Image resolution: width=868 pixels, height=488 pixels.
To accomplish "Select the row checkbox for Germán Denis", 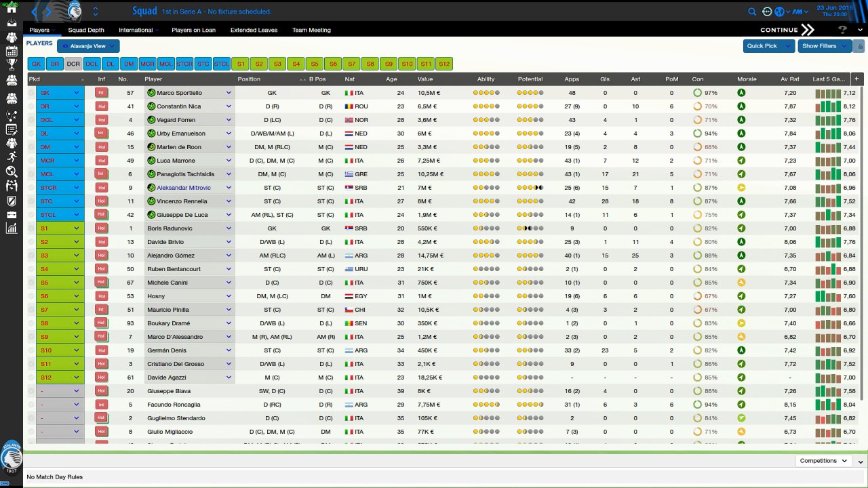I will click(x=31, y=350).
